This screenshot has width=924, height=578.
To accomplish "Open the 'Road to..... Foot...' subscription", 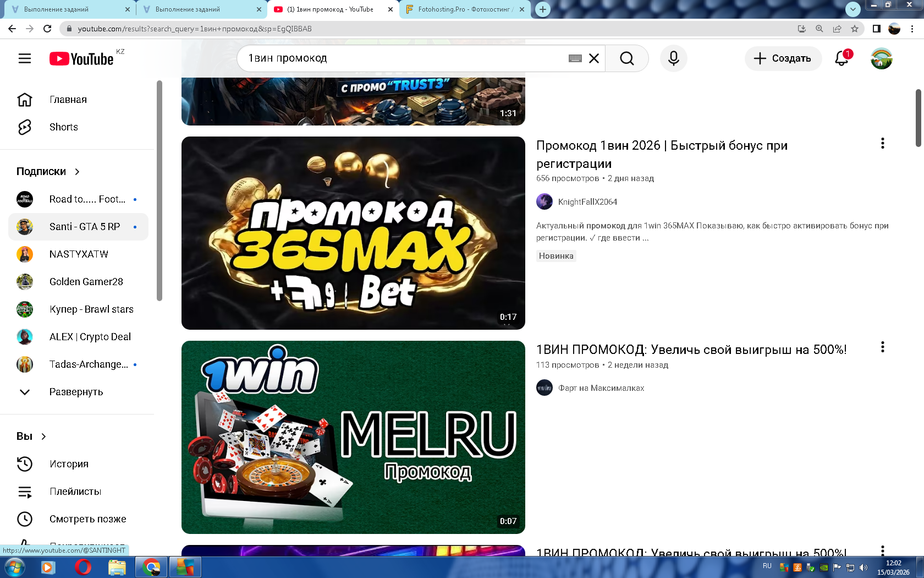I will click(x=78, y=199).
